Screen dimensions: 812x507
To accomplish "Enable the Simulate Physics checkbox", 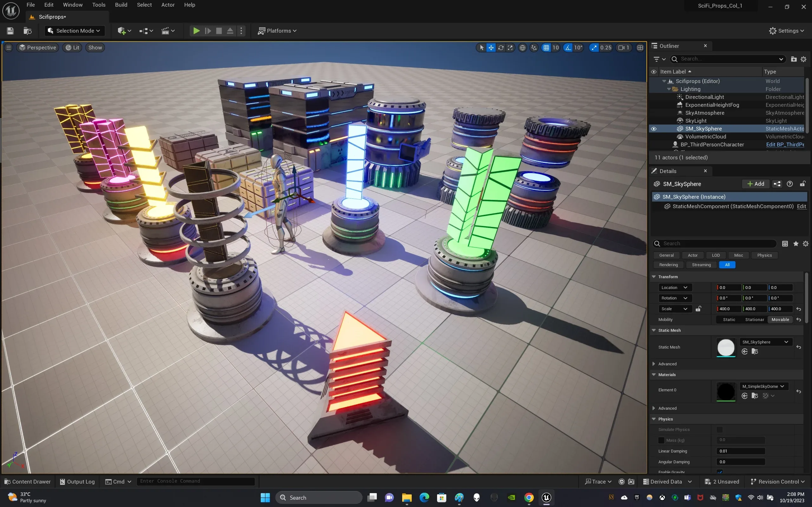I will coord(719,430).
